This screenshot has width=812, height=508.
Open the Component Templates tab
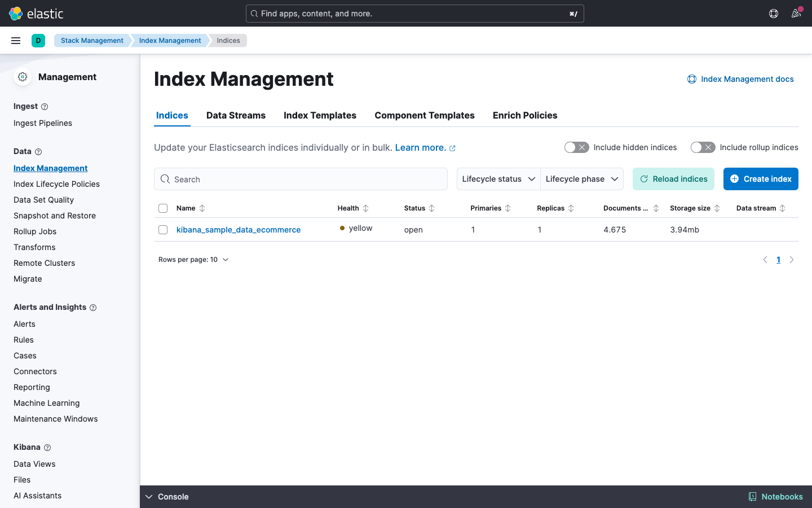[x=424, y=115]
